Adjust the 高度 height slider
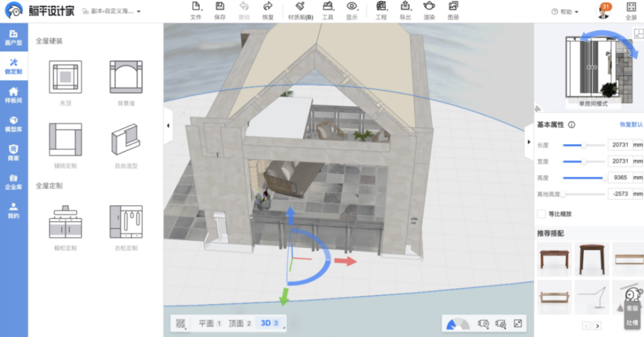The width and height of the screenshot is (644, 337). coord(584,178)
